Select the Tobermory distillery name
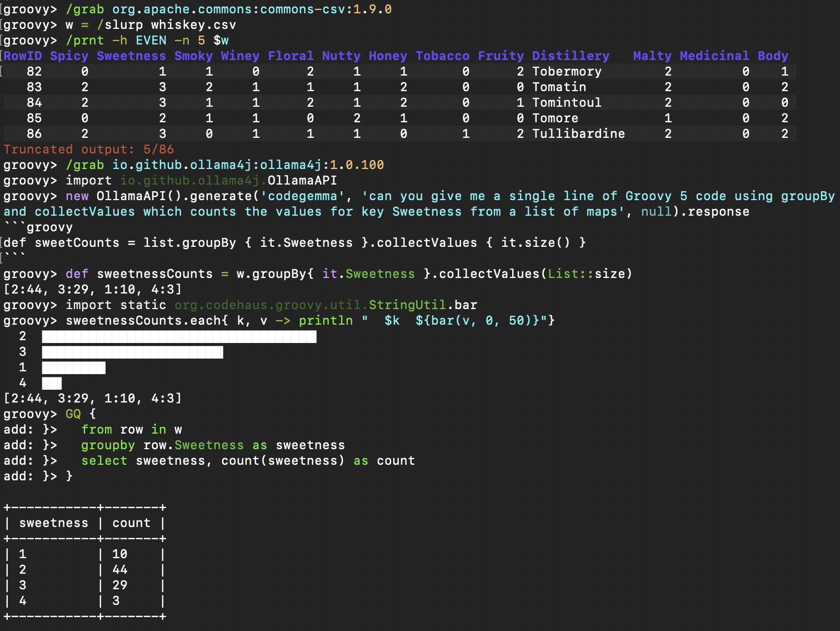 point(567,71)
